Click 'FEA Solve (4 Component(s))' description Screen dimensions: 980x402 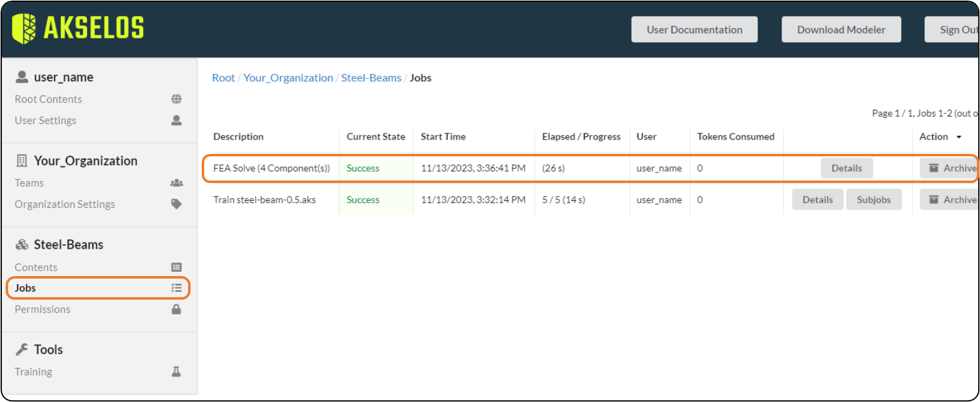click(x=272, y=168)
